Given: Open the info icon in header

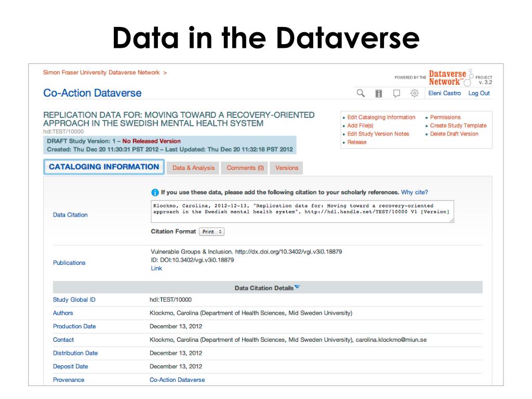Looking at the screenshot, I should coord(379,94).
